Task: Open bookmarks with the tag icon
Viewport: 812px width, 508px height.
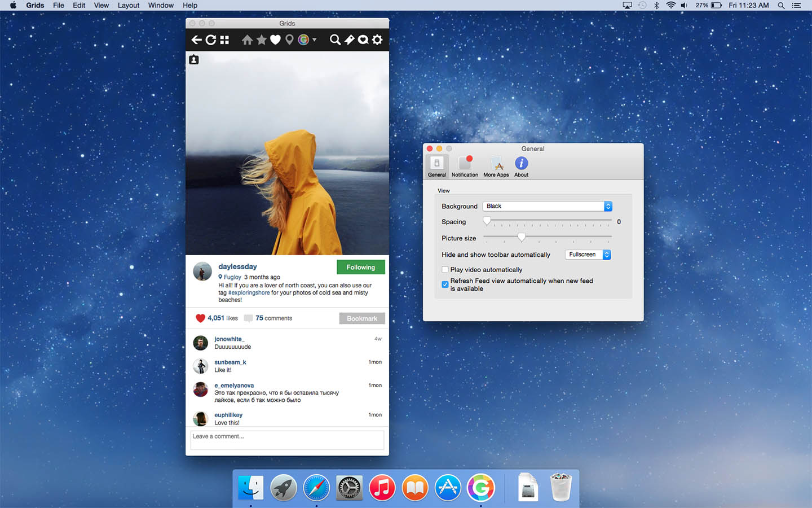Action: (x=350, y=40)
